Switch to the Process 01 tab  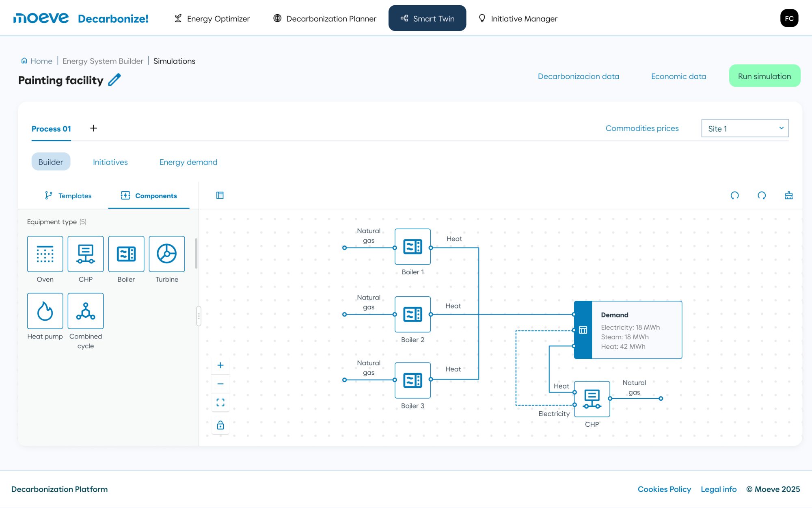pyautogui.click(x=51, y=129)
